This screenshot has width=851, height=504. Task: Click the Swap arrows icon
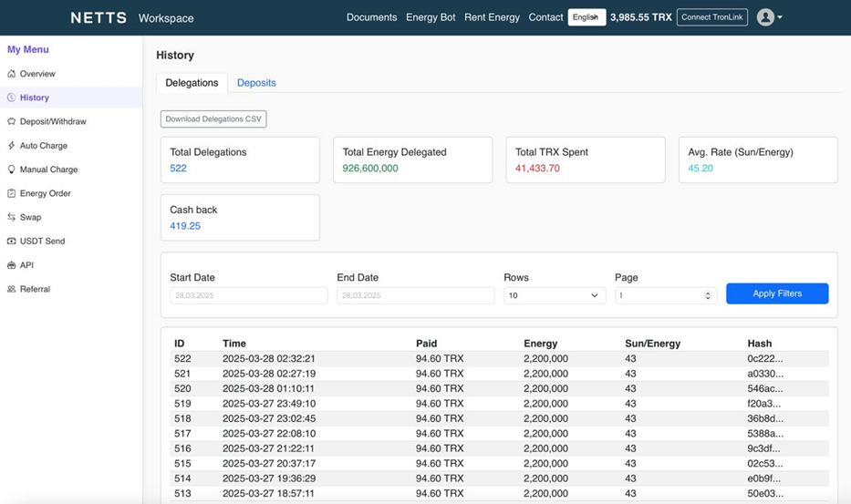[11, 217]
